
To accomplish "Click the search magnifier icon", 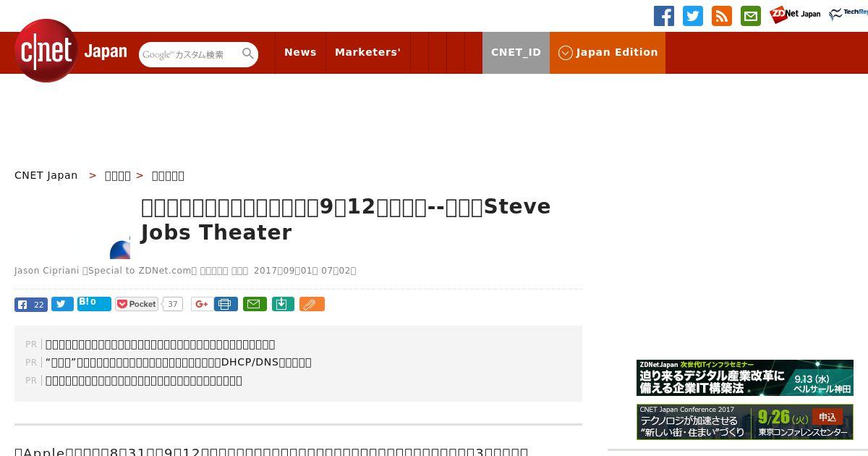I will 247,54.
